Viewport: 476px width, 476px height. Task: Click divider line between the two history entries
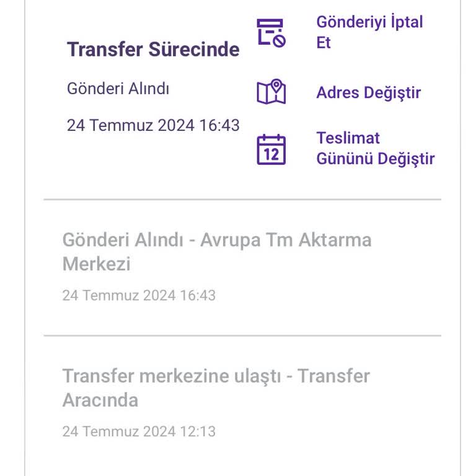coord(242,335)
